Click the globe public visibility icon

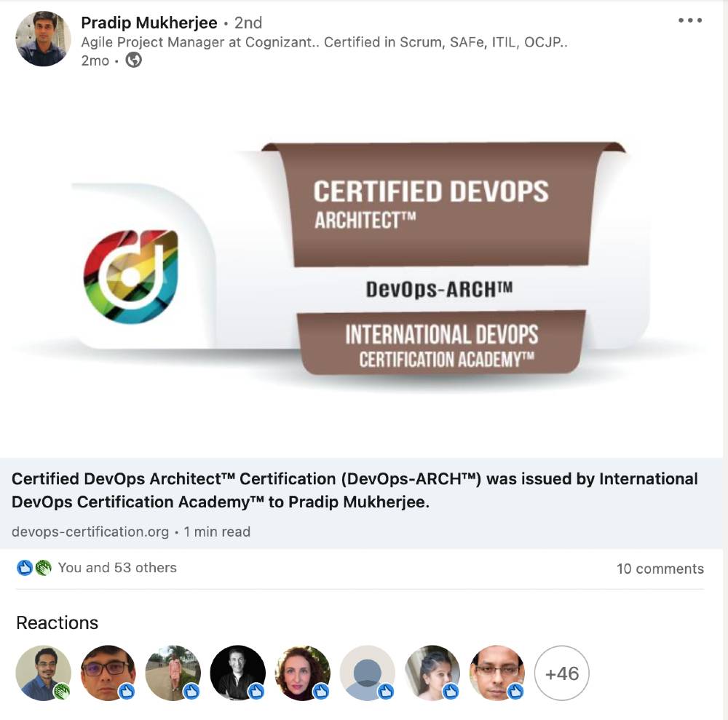pyautogui.click(x=134, y=60)
